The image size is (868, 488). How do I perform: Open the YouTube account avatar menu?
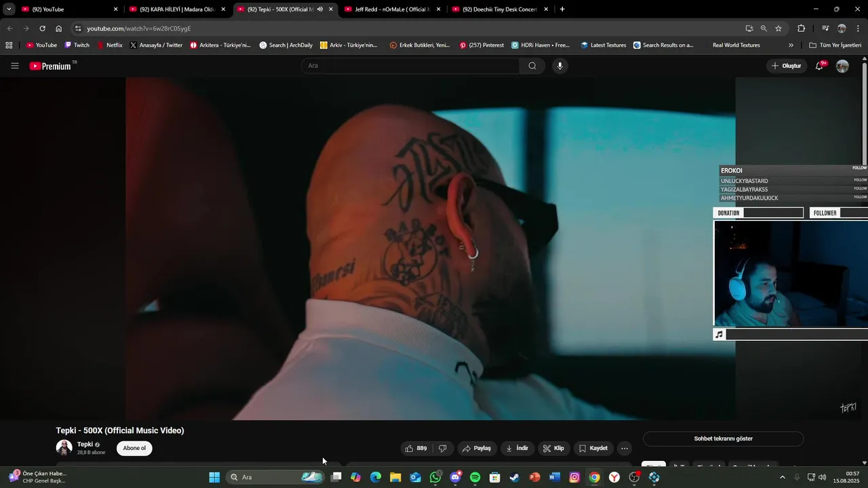click(x=842, y=66)
